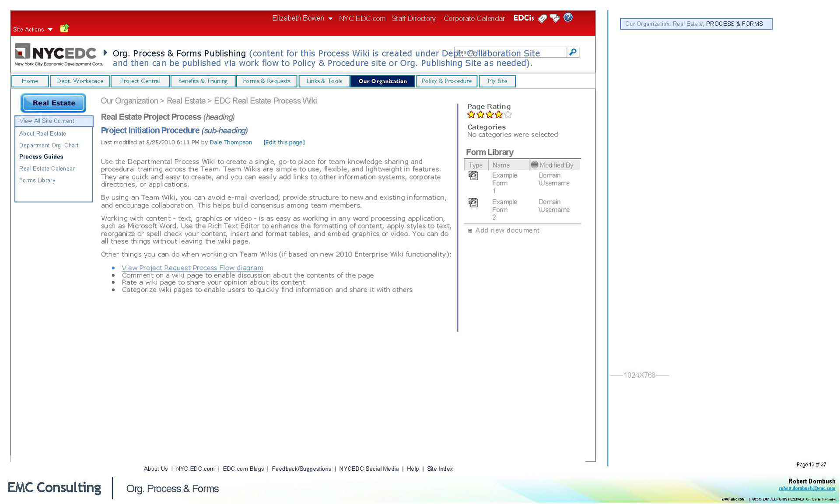The image size is (840, 504).
Task: Open Project Central tab
Action: (140, 81)
